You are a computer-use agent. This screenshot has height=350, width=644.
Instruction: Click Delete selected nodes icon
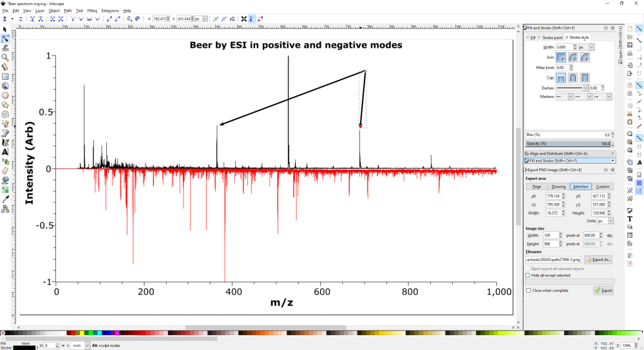click(x=21, y=19)
